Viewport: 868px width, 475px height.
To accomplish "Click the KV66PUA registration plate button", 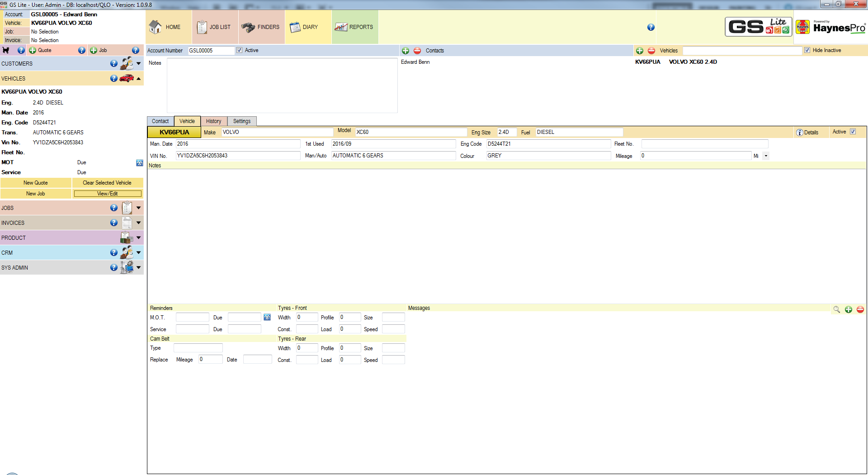I will tap(175, 132).
